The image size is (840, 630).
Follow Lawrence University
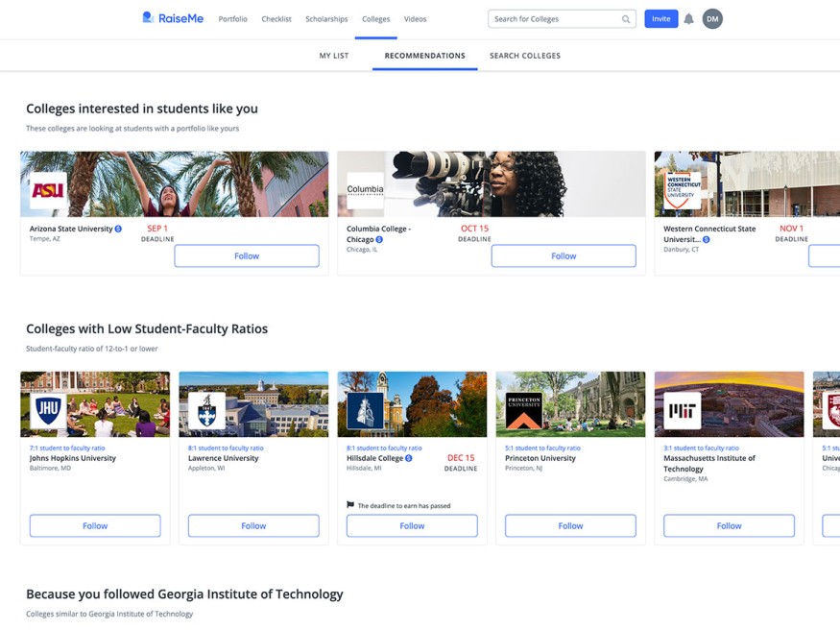click(253, 526)
